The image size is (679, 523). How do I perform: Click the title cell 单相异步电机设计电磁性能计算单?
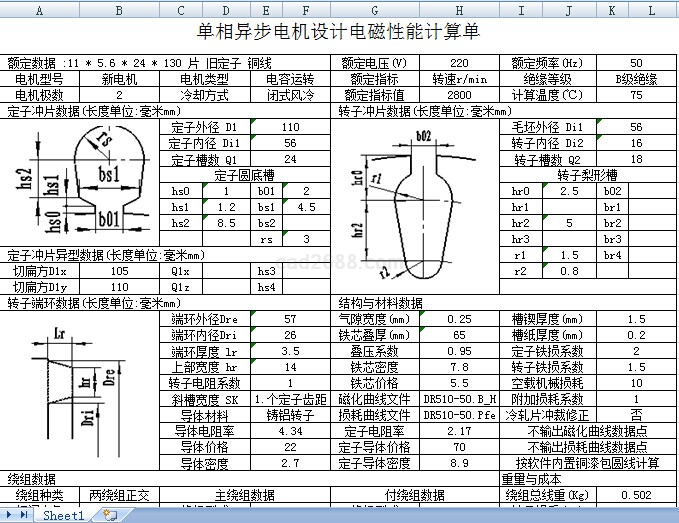(x=340, y=32)
